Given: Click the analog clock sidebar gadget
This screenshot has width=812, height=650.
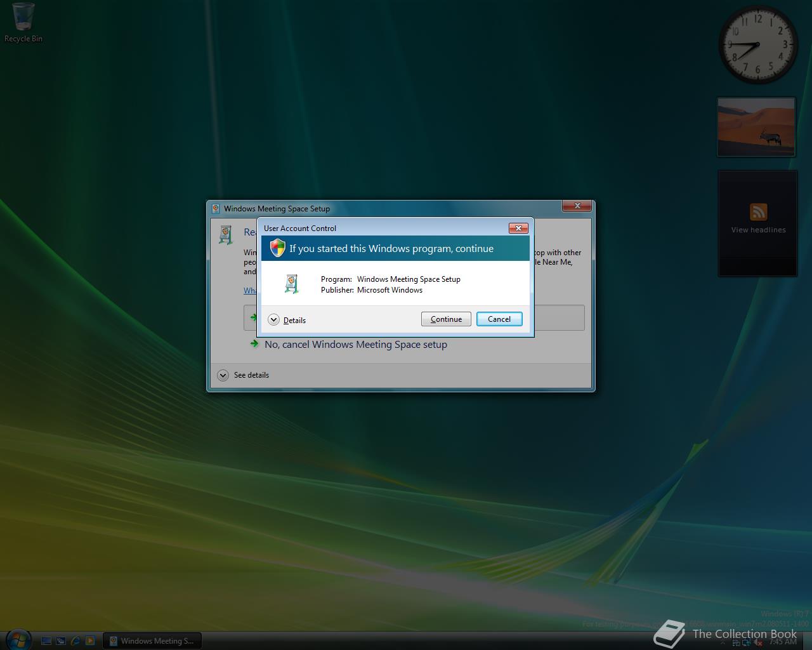Looking at the screenshot, I should [x=758, y=44].
